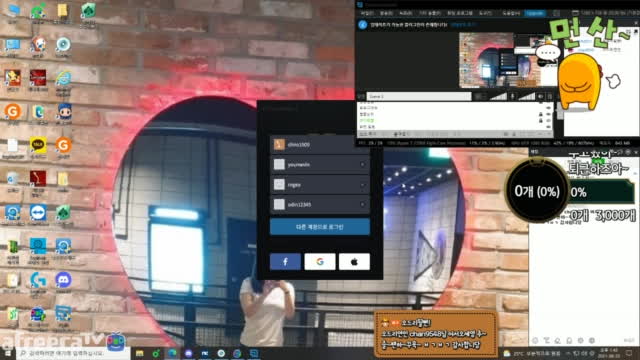Toggle lock on the green source row
The width and height of the screenshot is (640, 360).
[x=541, y=120]
